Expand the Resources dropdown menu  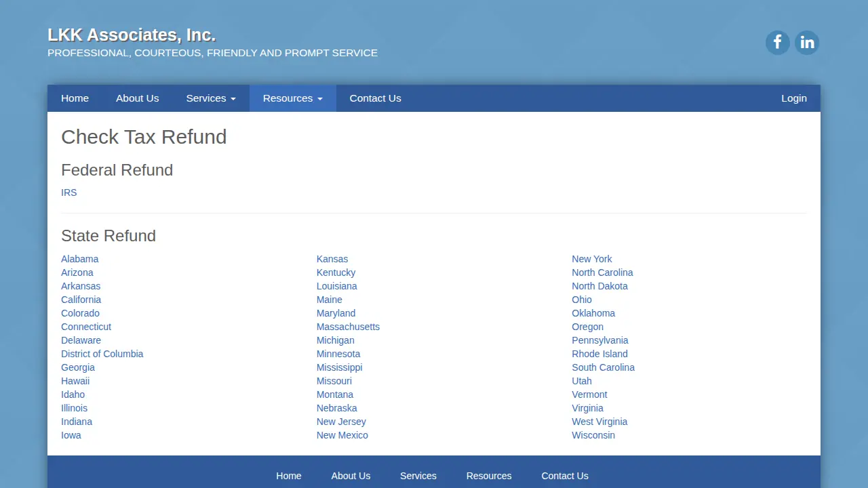[x=293, y=98]
